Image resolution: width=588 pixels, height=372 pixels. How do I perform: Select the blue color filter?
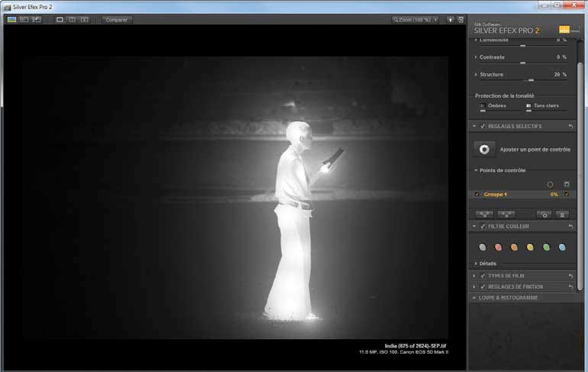tap(562, 247)
